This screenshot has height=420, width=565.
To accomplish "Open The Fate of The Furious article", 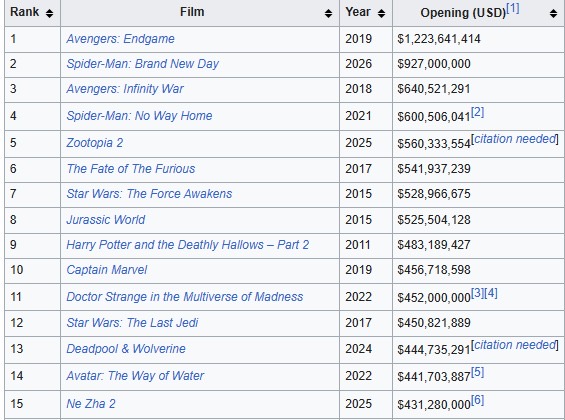I will point(131,169).
